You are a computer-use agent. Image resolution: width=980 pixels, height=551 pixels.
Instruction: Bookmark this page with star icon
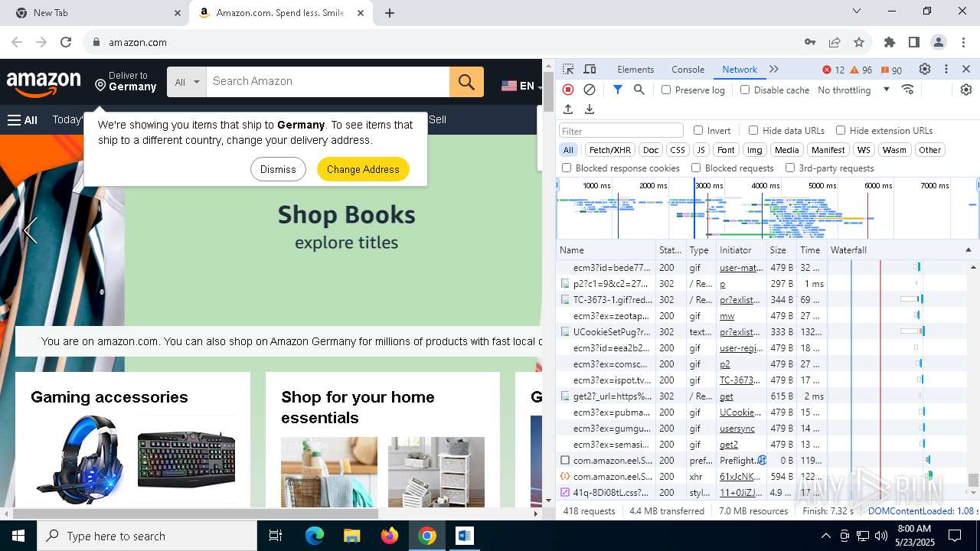point(859,42)
